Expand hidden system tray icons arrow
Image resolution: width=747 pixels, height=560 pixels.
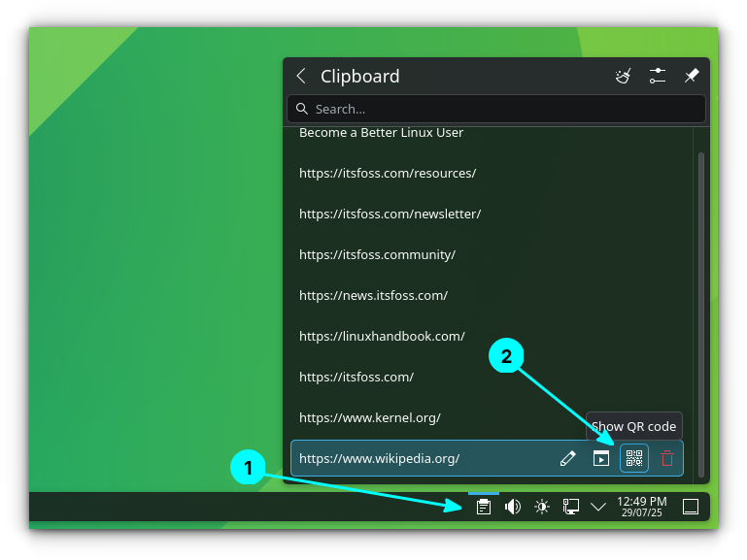coord(598,507)
